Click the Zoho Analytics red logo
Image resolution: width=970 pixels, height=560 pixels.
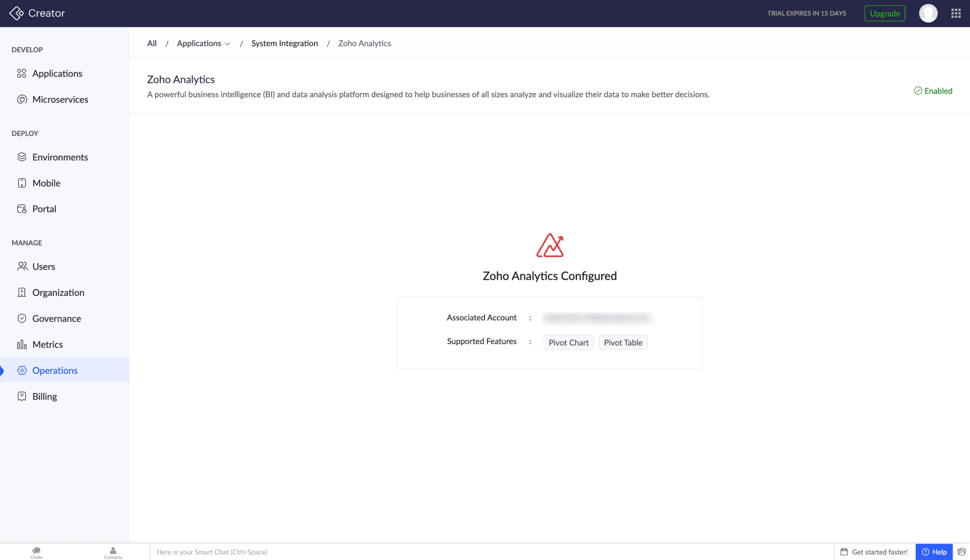tap(550, 245)
